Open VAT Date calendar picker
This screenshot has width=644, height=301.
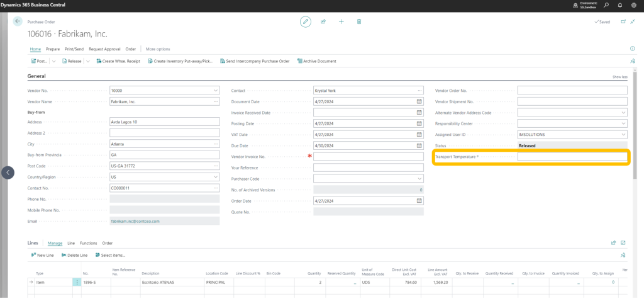419,135
